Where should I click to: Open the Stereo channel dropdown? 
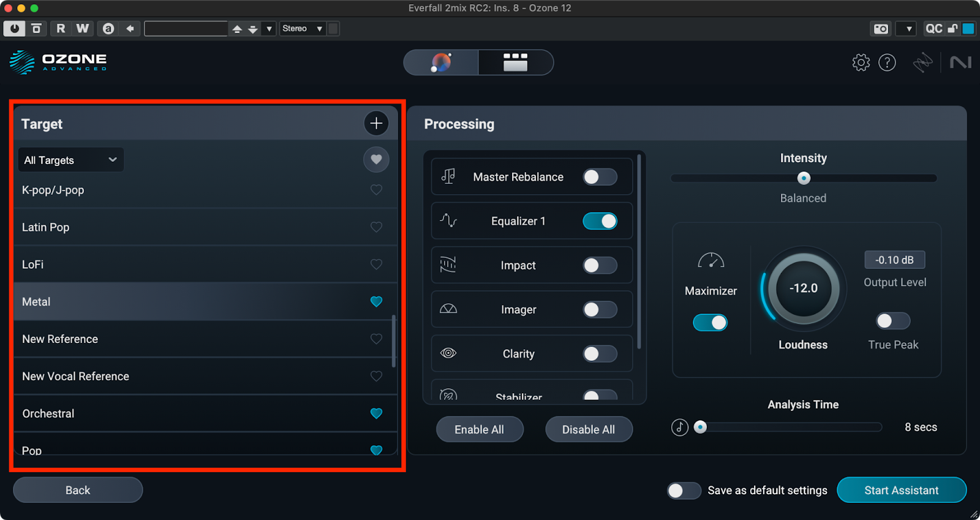[x=302, y=29]
